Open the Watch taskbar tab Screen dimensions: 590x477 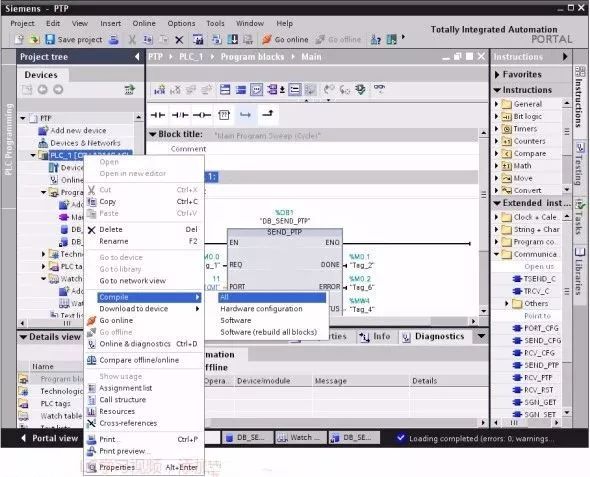point(300,438)
